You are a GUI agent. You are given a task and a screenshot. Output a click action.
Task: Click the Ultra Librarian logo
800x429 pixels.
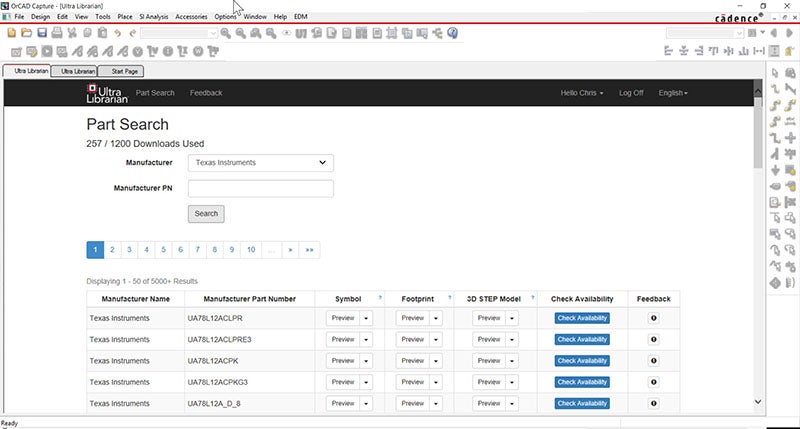107,93
